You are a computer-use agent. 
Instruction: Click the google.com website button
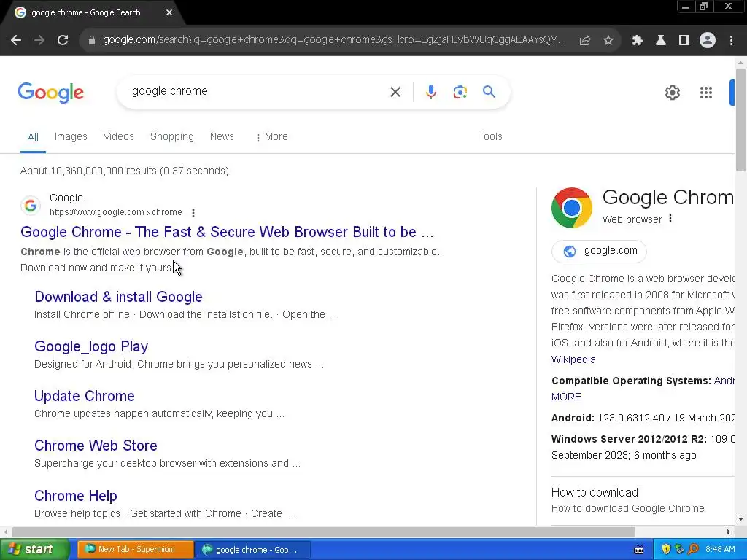600,251
